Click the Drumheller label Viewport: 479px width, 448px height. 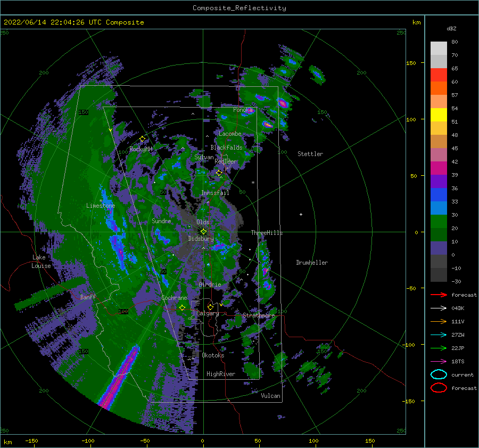[312, 263]
